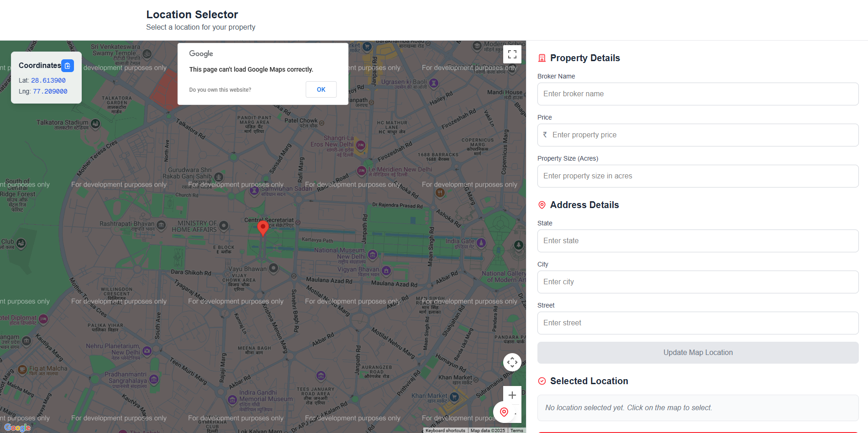This screenshot has width=868, height=433.
Task: Click the four-arrow pan control on the map
Action: pyautogui.click(x=512, y=362)
